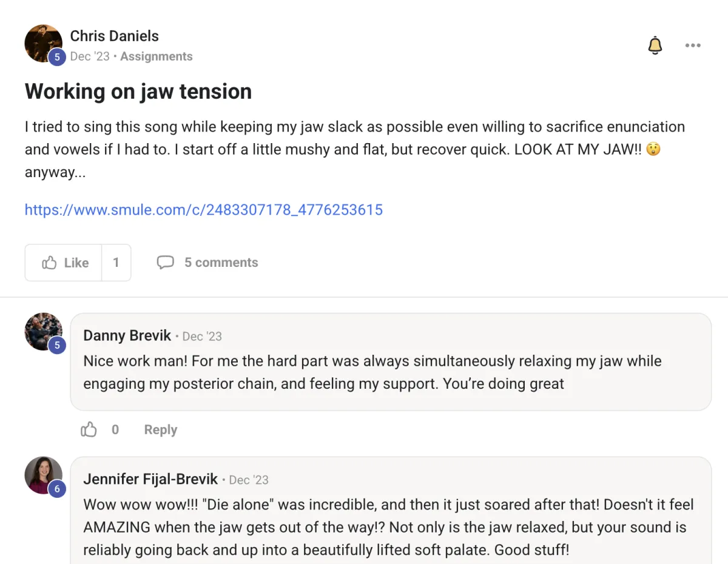The height and width of the screenshot is (564, 728).
Task: Go to the Assignments category
Action: [157, 56]
